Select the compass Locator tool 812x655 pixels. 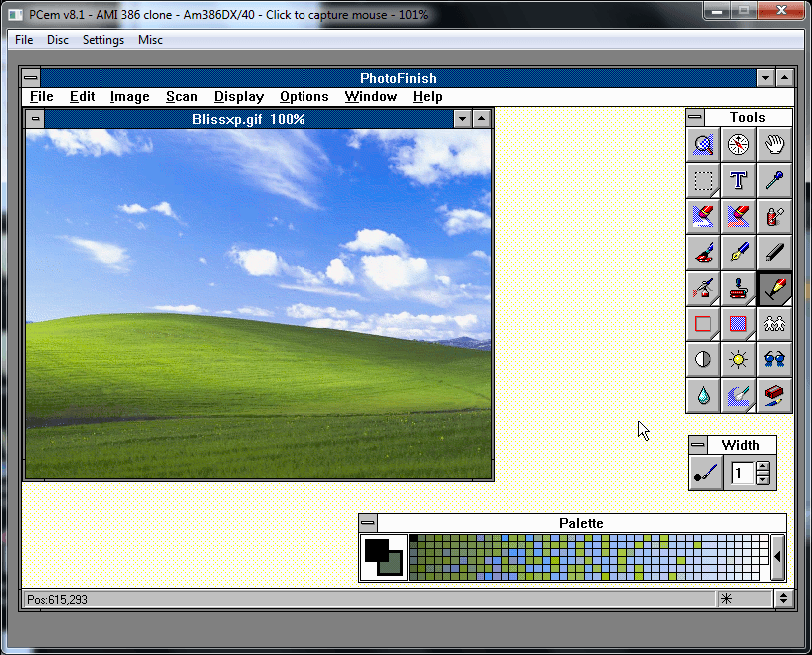tap(738, 145)
